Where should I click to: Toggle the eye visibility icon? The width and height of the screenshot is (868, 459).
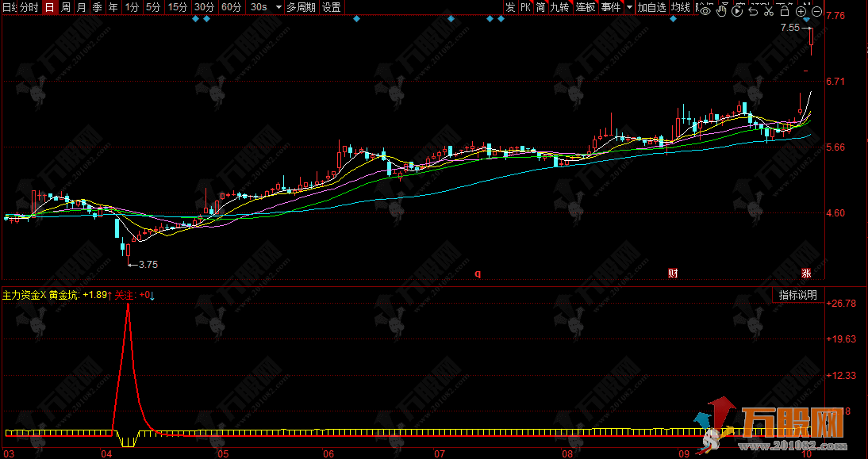pyautogui.click(x=705, y=11)
